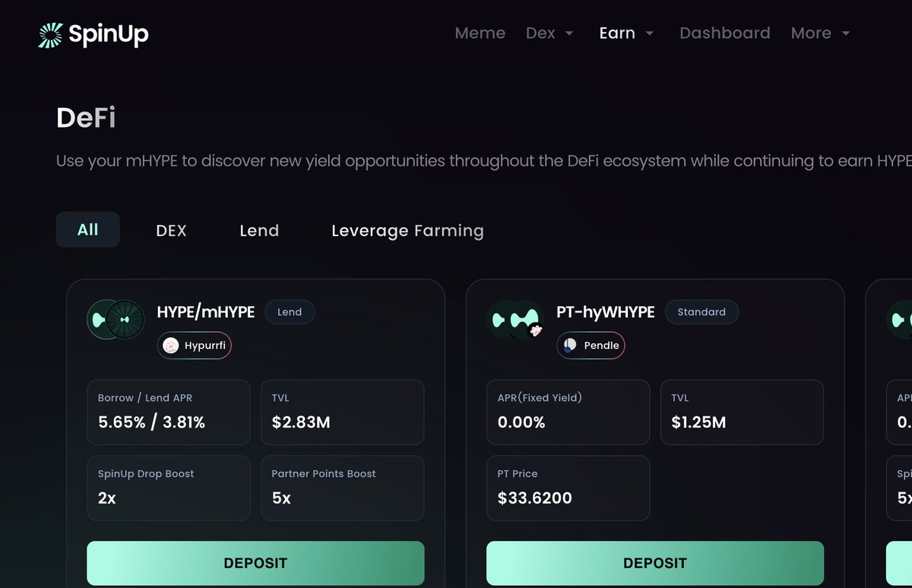Viewport: 912px width, 588px height.
Task: Expand the Dex dropdown arrow
Action: pos(569,34)
